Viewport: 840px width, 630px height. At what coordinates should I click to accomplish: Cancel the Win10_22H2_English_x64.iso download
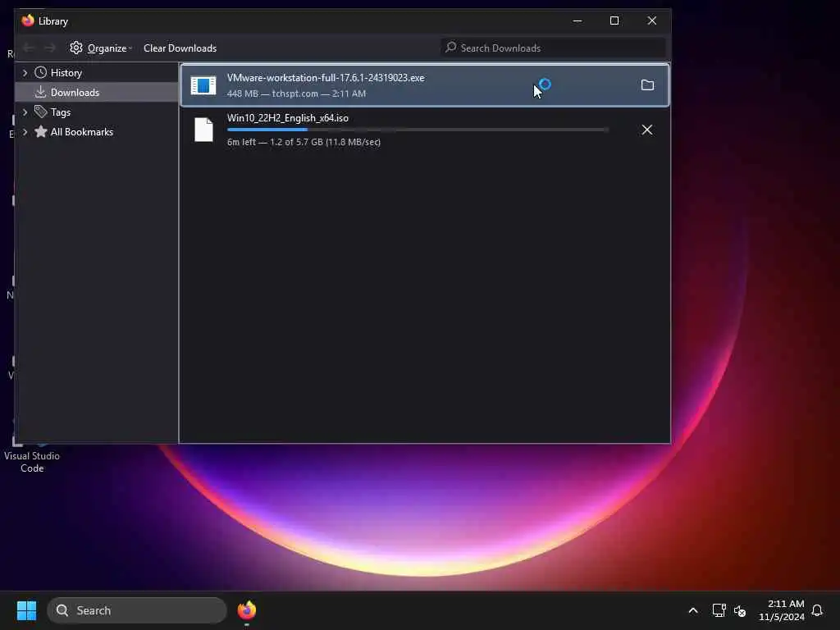pos(647,130)
